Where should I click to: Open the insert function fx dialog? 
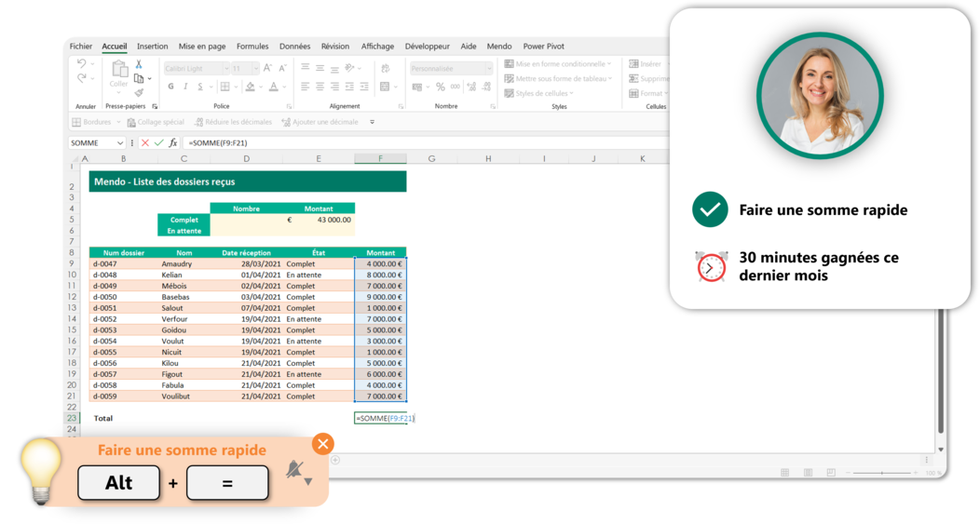(173, 143)
